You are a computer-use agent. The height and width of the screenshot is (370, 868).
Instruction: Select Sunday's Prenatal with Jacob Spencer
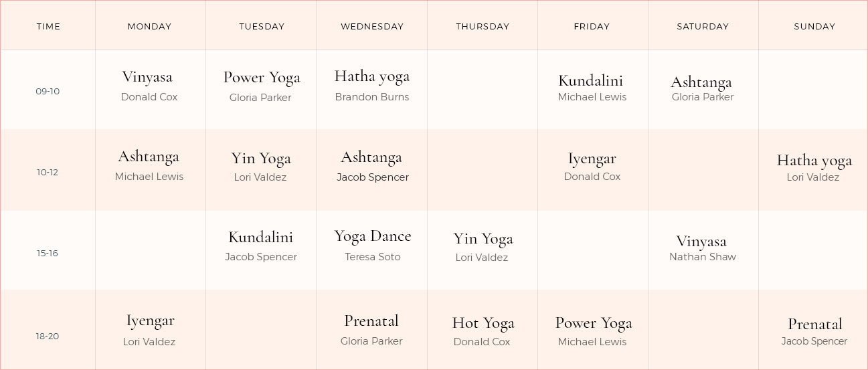(814, 325)
